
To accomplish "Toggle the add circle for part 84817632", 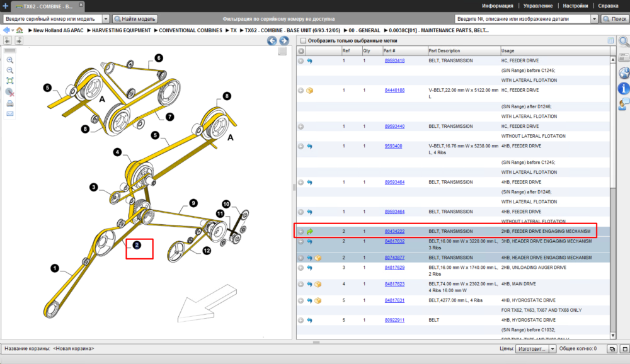I will [301, 241].
